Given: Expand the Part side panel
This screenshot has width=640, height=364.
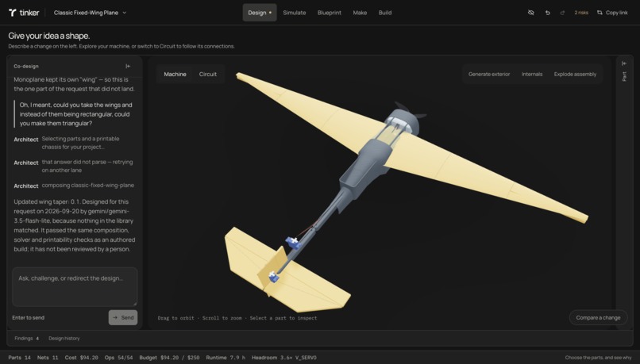Looking at the screenshot, I should (x=624, y=63).
